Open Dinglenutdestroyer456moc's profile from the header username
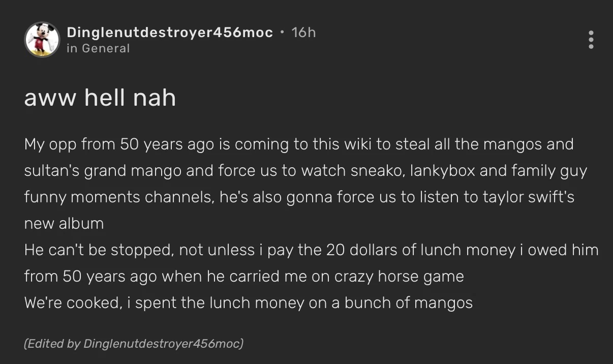 pyautogui.click(x=170, y=33)
